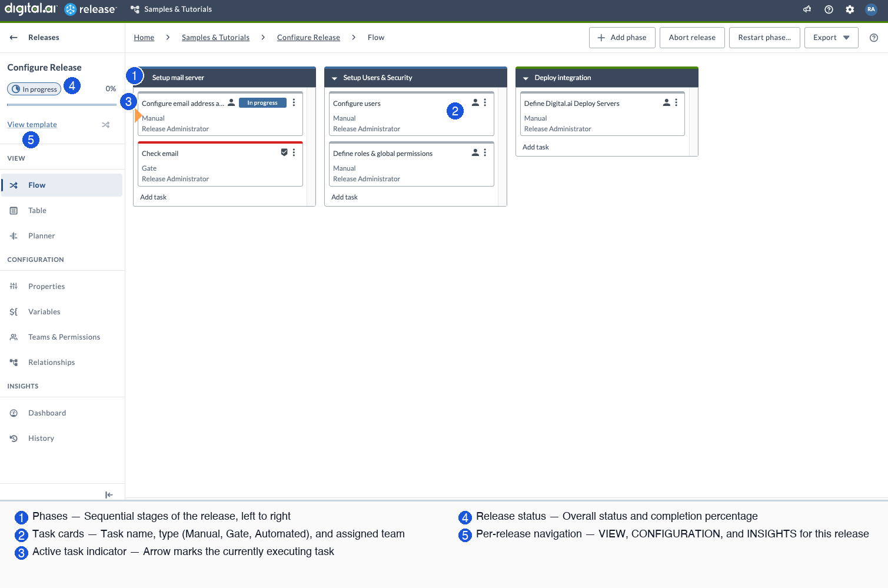This screenshot has height=588, width=888.
Task: Collapse the Deploy integration phase
Action: pyautogui.click(x=526, y=78)
